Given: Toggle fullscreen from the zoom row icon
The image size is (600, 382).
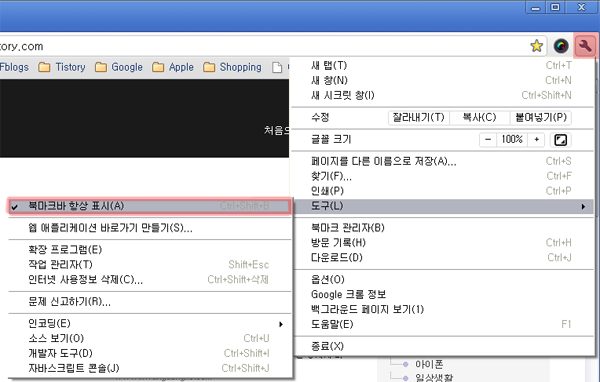Looking at the screenshot, I should [561, 140].
